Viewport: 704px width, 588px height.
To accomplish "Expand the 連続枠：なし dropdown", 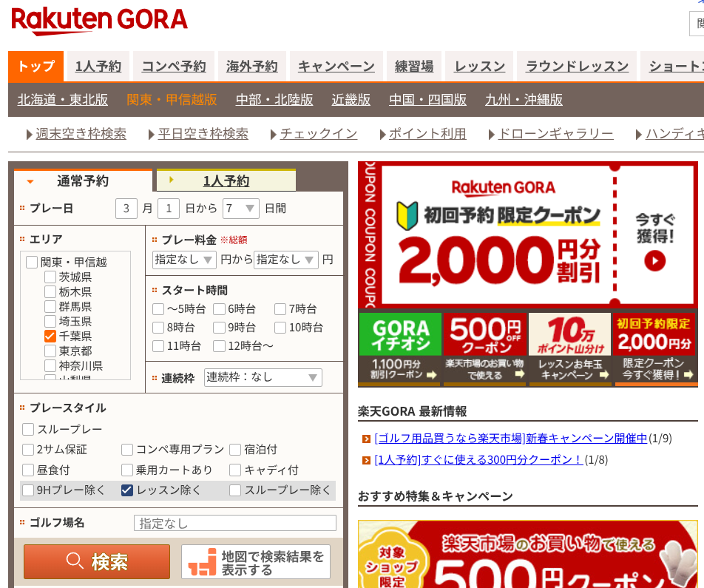I will (263, 377).
